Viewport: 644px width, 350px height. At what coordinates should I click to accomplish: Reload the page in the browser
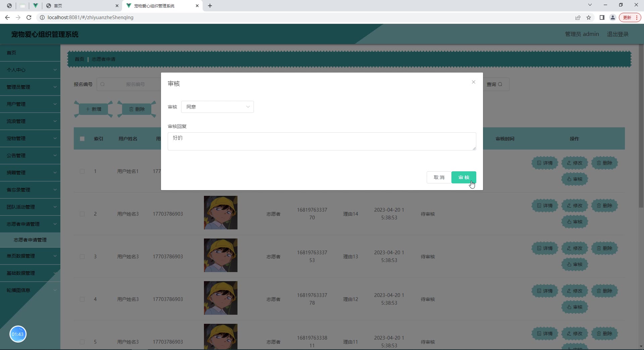tap(29, 17)
